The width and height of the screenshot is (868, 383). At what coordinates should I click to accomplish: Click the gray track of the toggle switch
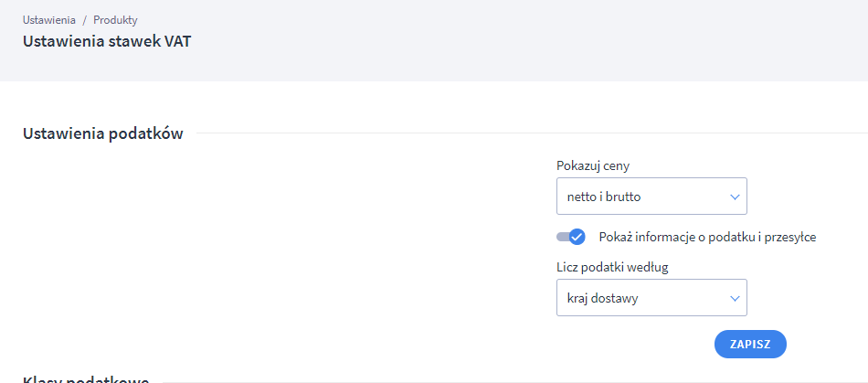561,237
